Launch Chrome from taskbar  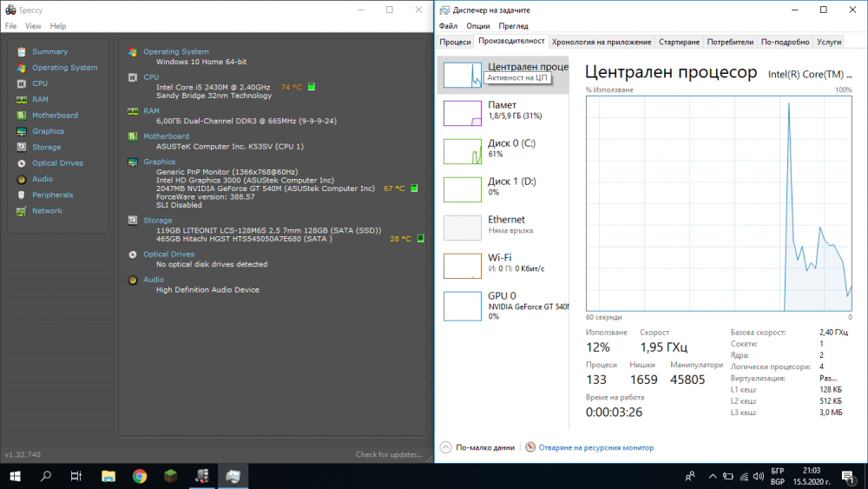(140, 476)
